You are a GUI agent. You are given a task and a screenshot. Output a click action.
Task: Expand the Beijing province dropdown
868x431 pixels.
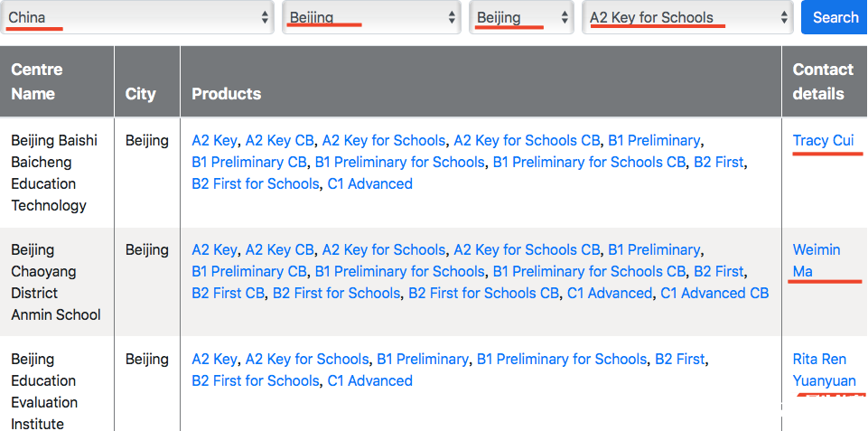tap(371, 17)
